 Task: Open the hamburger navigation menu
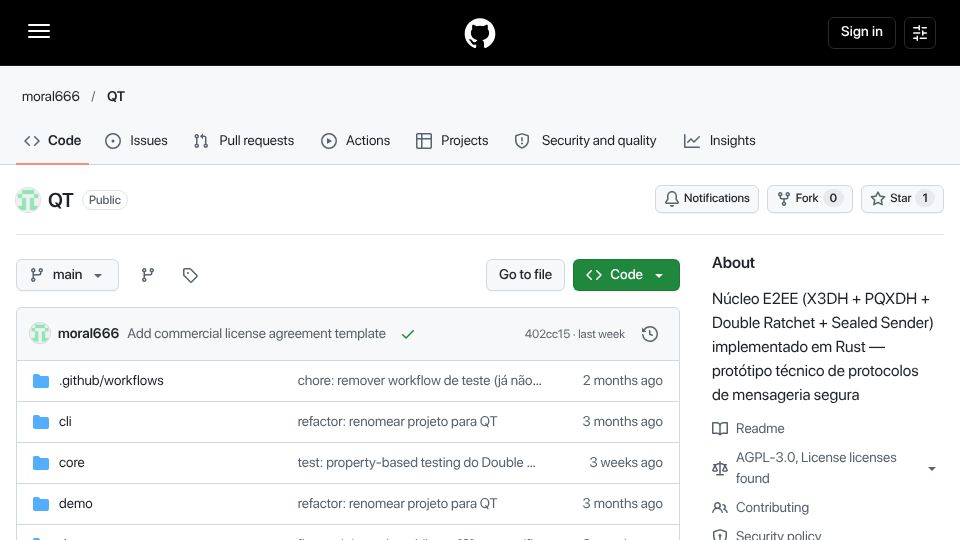click(x=39, y=31)
